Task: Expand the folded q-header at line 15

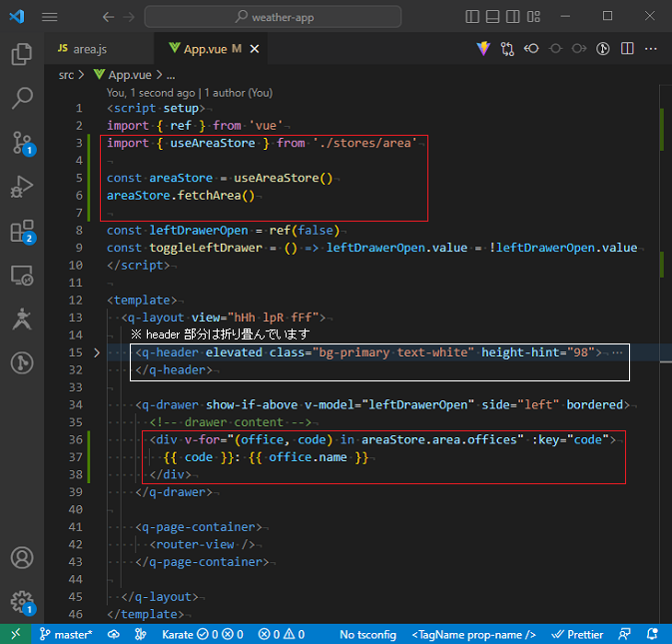Action: click(97, 352)
